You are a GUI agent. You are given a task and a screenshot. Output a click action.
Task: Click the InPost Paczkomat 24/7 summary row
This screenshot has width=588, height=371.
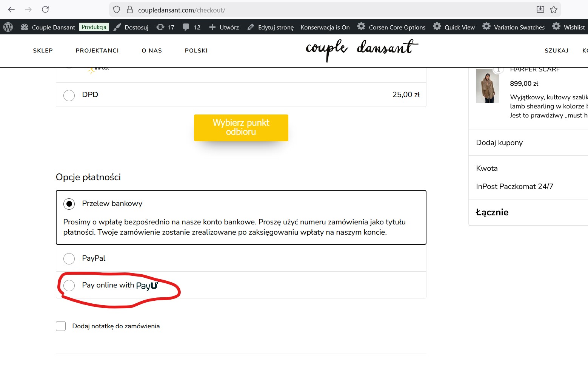514,187
